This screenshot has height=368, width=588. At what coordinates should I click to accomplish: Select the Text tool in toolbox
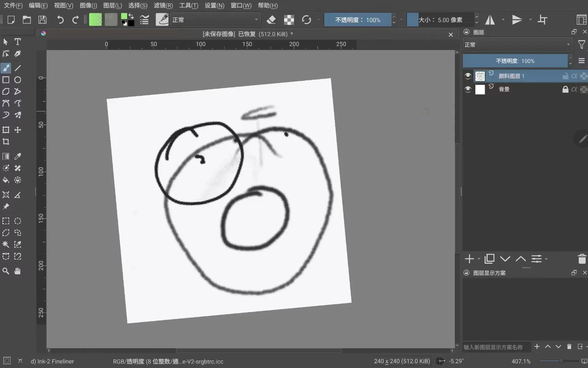[18, 42]
